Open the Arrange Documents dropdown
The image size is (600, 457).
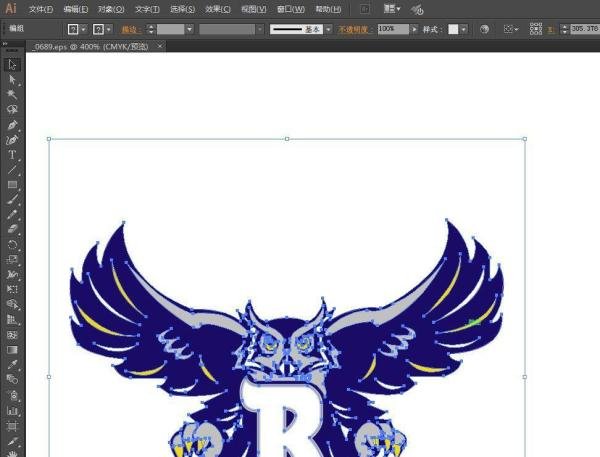392,9
